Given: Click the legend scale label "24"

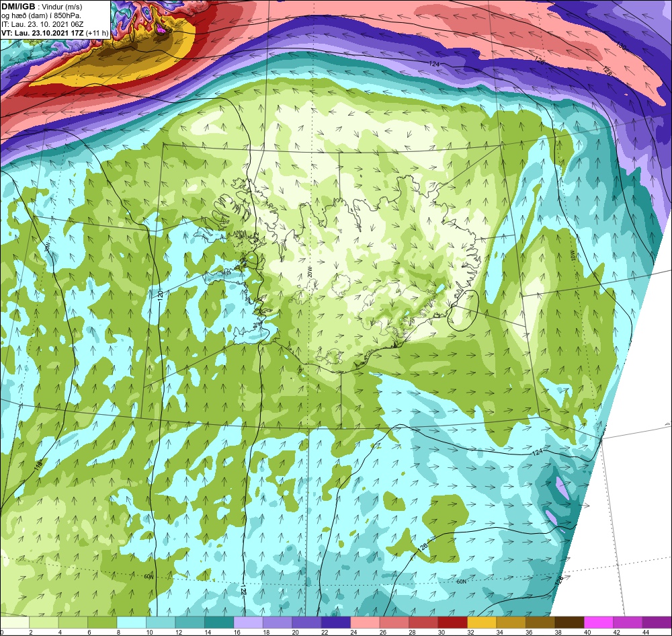Looking at the screenshot, I should (353, 633).
